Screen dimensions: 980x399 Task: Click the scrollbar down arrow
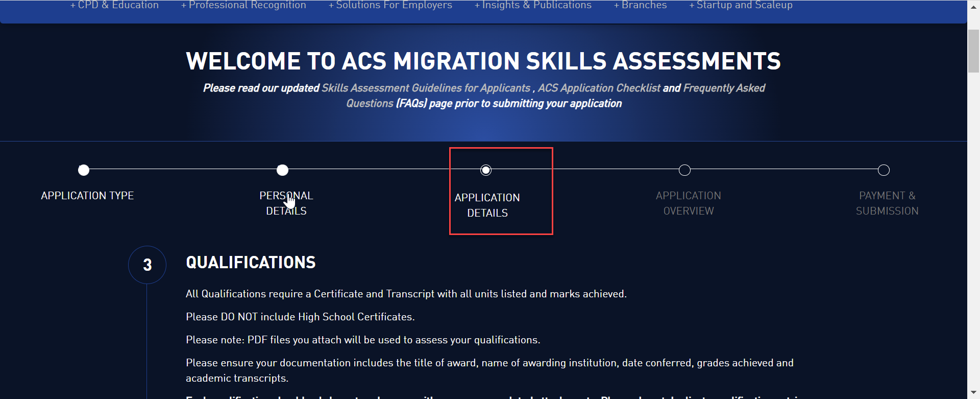(973, 393)
